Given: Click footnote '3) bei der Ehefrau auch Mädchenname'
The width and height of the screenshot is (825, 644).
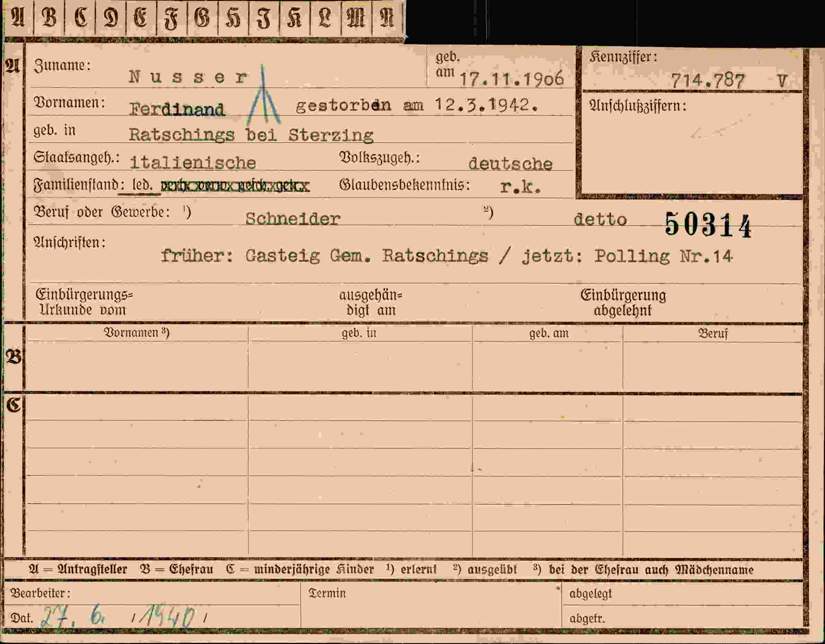Looking at the screenshot, I should click(643, 570).
